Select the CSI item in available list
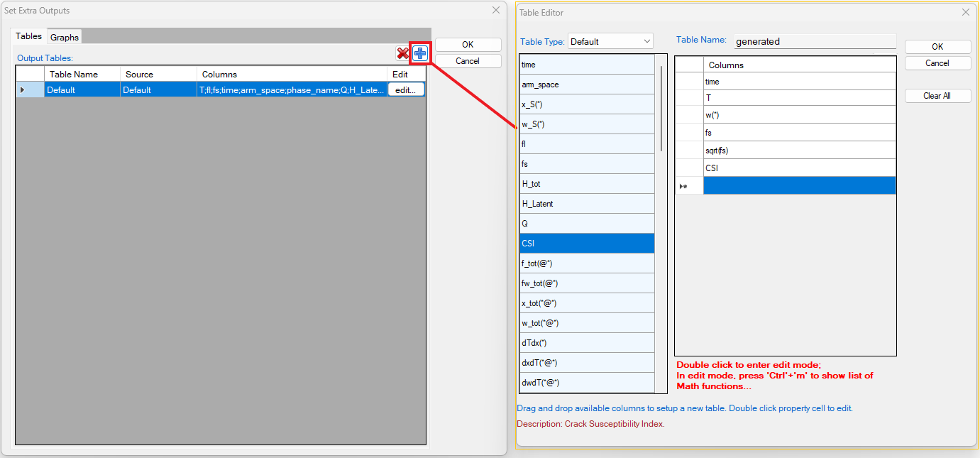 (x=587, y=244)
